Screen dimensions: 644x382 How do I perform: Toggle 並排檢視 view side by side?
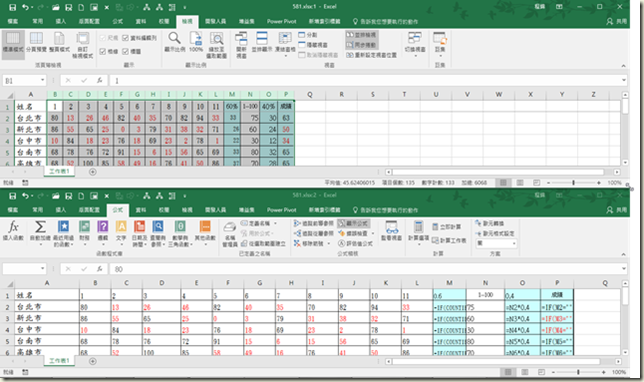pyautogui.click(x=361, y=35)
